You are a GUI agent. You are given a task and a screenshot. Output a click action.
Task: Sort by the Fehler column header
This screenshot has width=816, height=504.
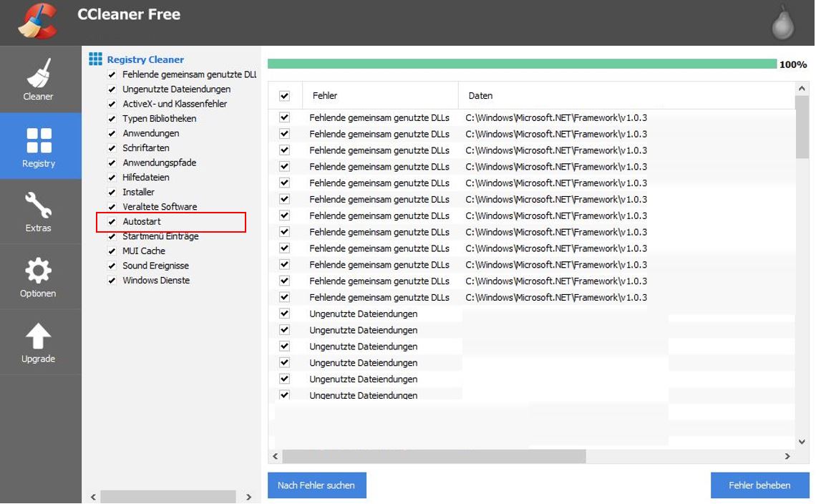coord(380,96)
